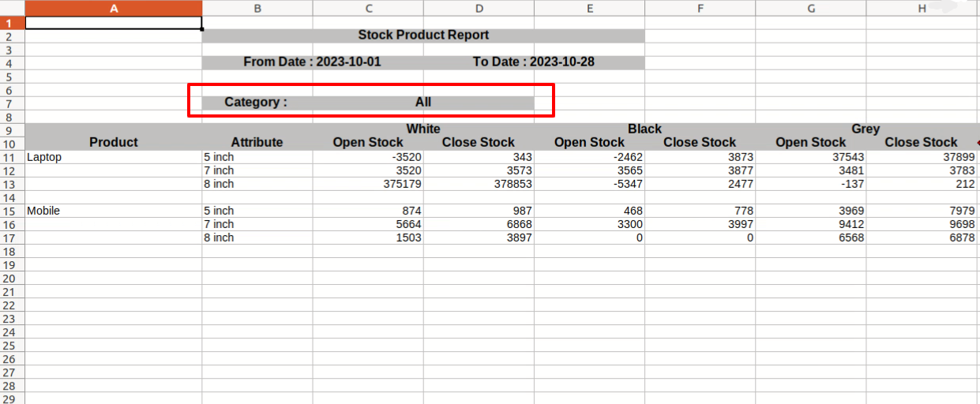Select column D header

[x=479, y=8]
